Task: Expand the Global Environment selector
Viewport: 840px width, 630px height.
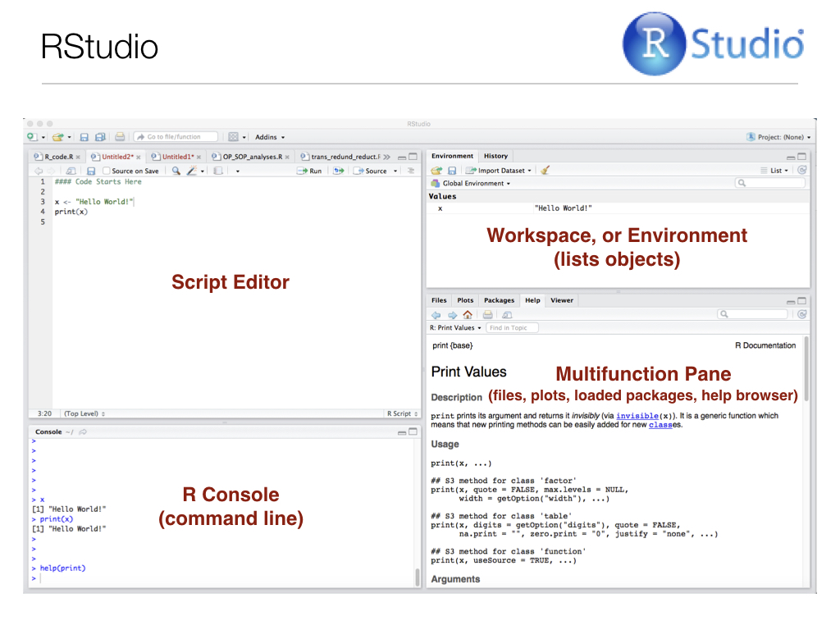Action: [476, 184]
